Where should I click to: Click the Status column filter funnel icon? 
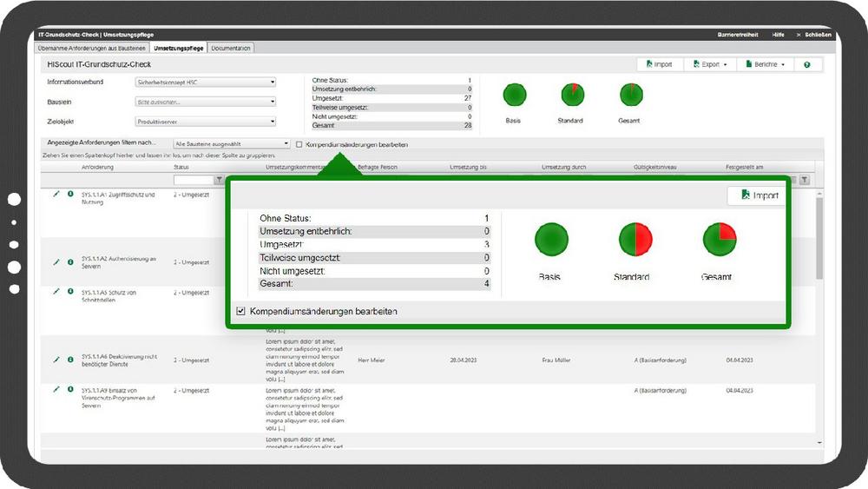click(x=219, y=180)
